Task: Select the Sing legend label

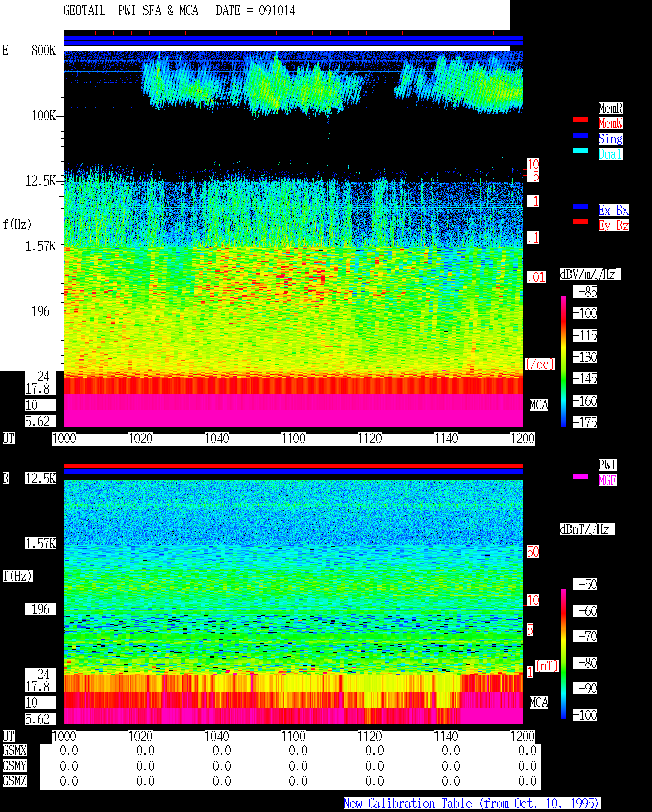Action: point(610,139)
